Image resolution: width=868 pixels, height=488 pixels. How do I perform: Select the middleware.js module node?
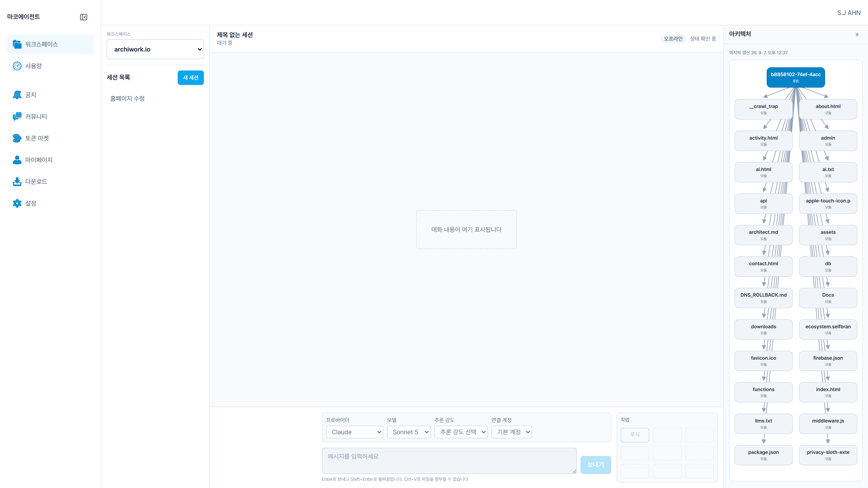828,424
